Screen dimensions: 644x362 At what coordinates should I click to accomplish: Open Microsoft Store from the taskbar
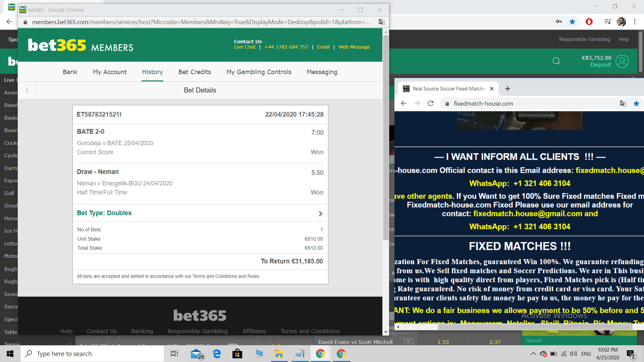click(237, 354)
